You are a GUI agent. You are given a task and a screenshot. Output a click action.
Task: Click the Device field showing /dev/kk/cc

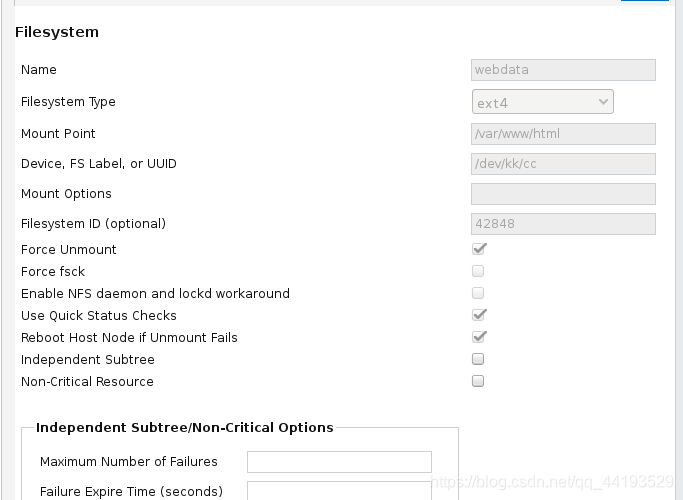(563, 164)
